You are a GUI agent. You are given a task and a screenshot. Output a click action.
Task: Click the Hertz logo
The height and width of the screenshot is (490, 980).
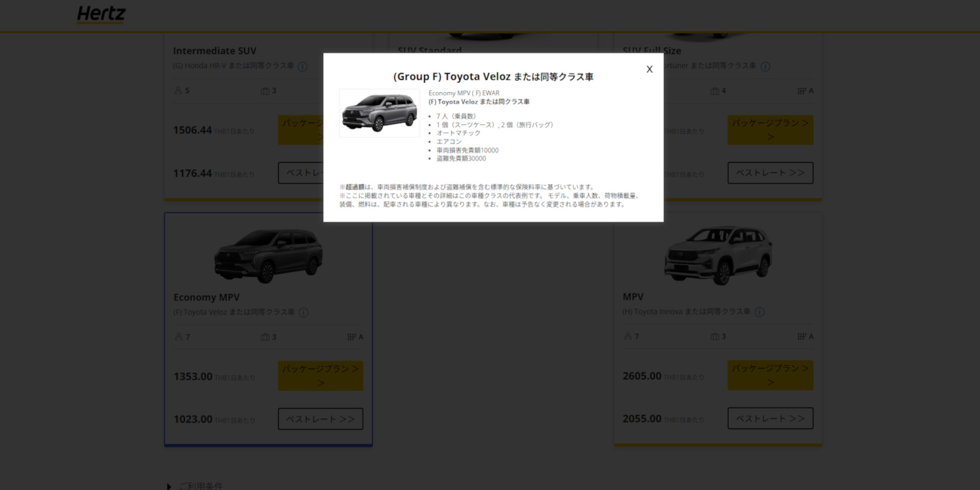(101, 15)
